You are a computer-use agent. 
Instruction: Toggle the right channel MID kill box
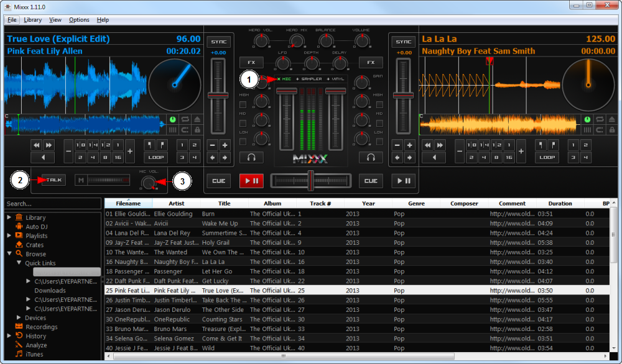(379, 123)
